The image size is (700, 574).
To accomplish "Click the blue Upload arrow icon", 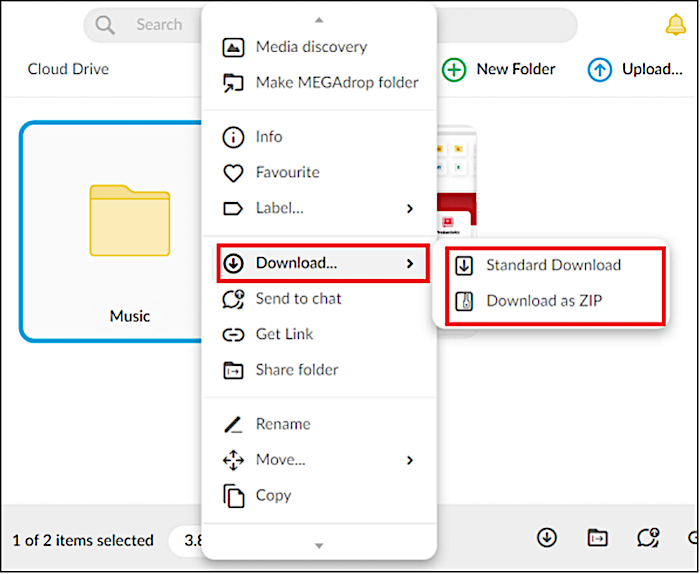I will coord(600,70).
